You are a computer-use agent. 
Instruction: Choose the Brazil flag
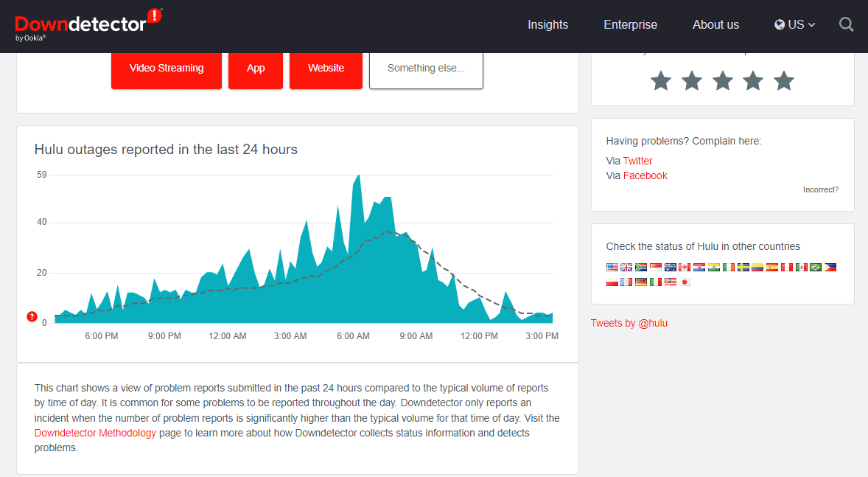[x=815, y=268]
